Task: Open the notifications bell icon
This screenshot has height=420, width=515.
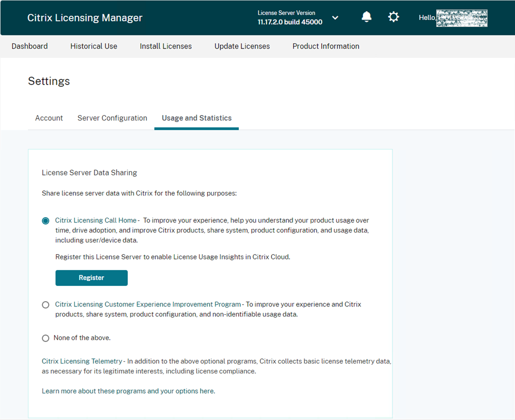Action: point(366,17)
